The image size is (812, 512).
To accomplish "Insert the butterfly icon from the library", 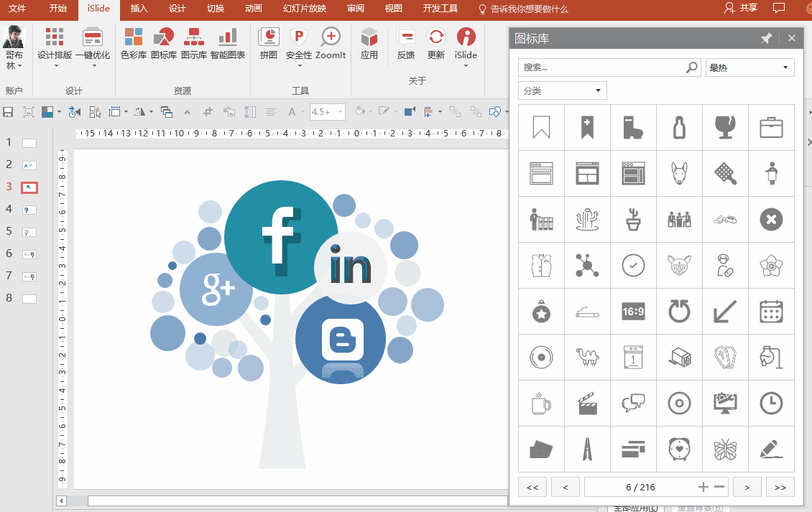I will pyautogui.click(x=725, y=450).
